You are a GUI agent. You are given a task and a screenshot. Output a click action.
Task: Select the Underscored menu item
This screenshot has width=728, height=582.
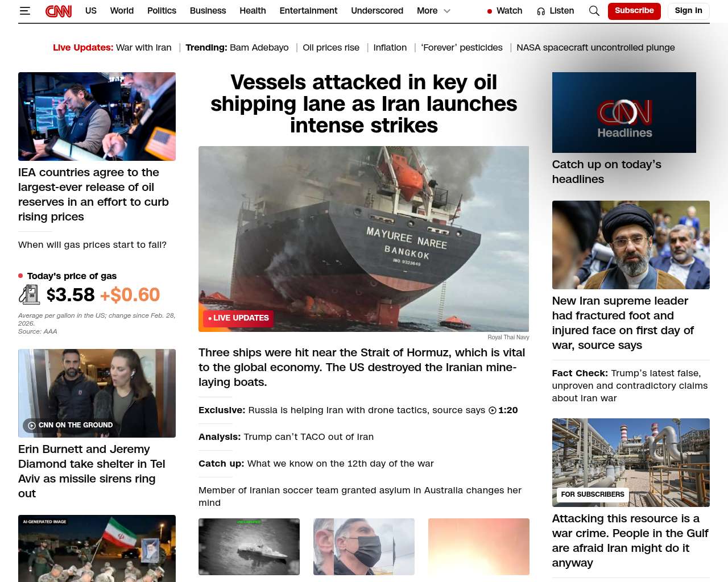pos(377,11)
